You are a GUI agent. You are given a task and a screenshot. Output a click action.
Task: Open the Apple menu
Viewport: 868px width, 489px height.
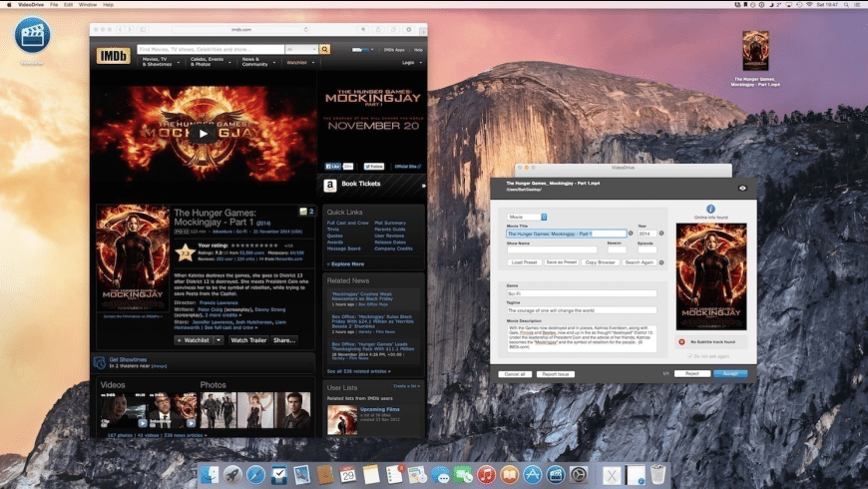(x=8, y=4)
